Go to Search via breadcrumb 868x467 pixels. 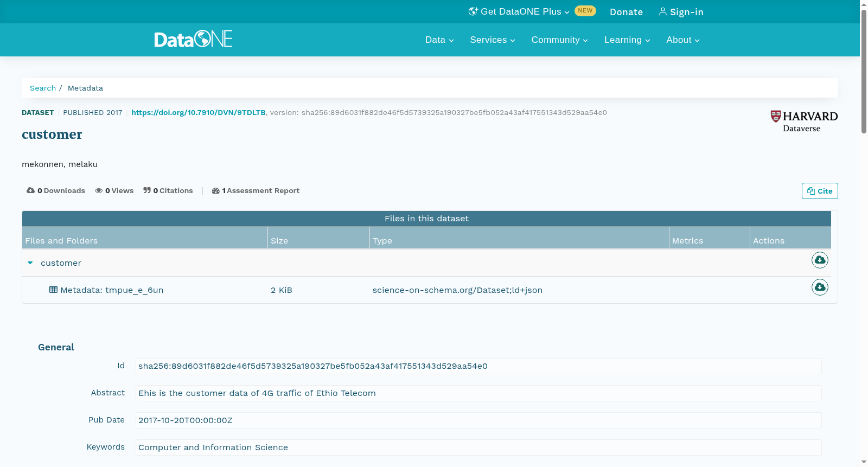[43, 88]
